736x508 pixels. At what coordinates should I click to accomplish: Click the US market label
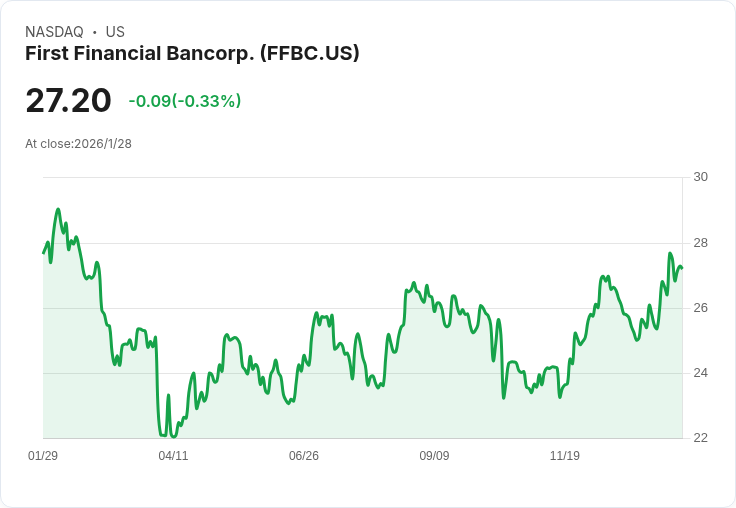coord(115,32)
